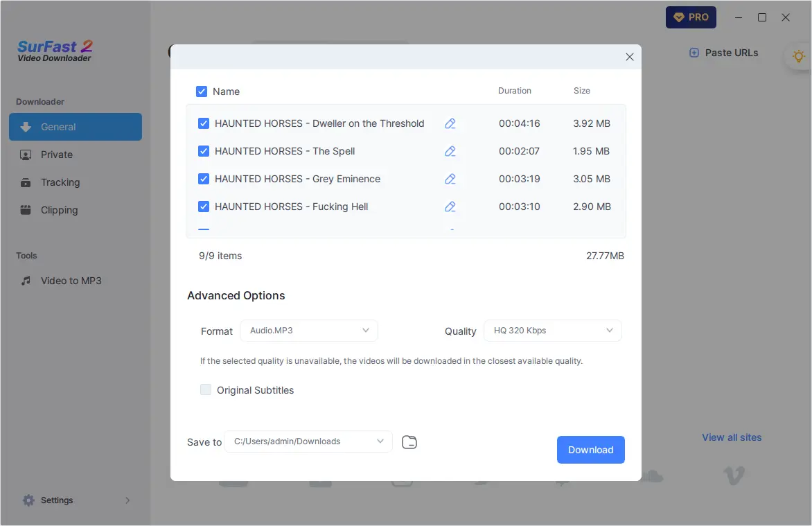Click the 3.05 MB size value
812x526 pixels.
(592, 179)
